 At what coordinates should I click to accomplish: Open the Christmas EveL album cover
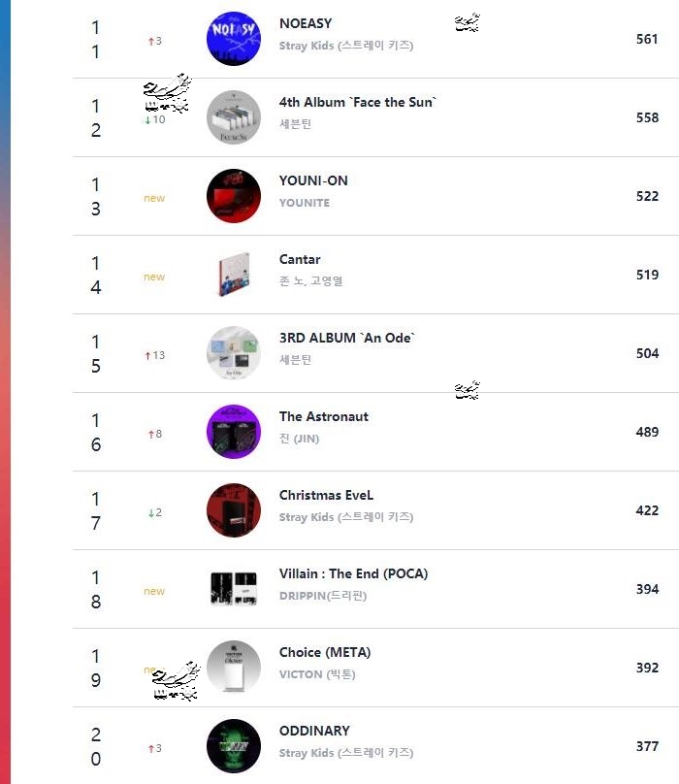click(x=234, y=510)
